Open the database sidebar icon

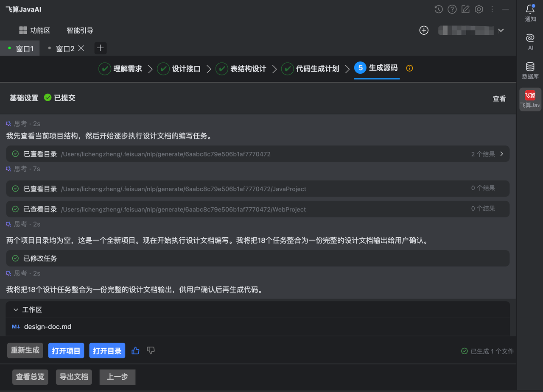coord(530,67)
